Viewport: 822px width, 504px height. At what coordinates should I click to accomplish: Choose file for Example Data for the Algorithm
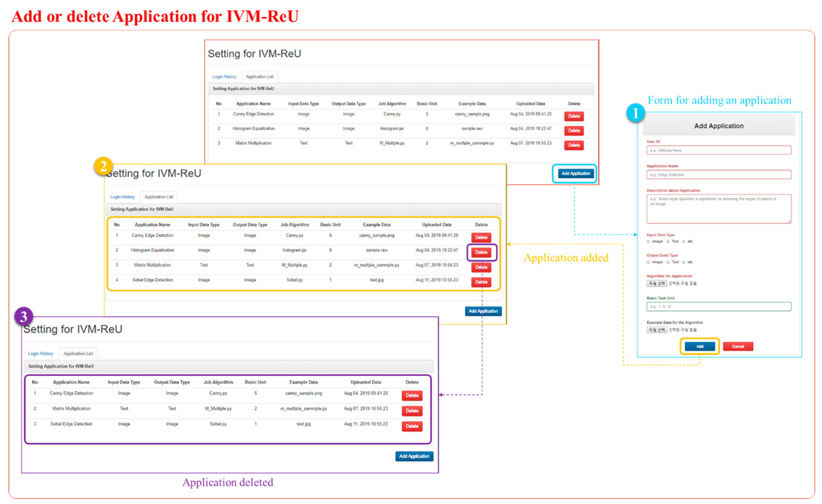tap(657, 330)
